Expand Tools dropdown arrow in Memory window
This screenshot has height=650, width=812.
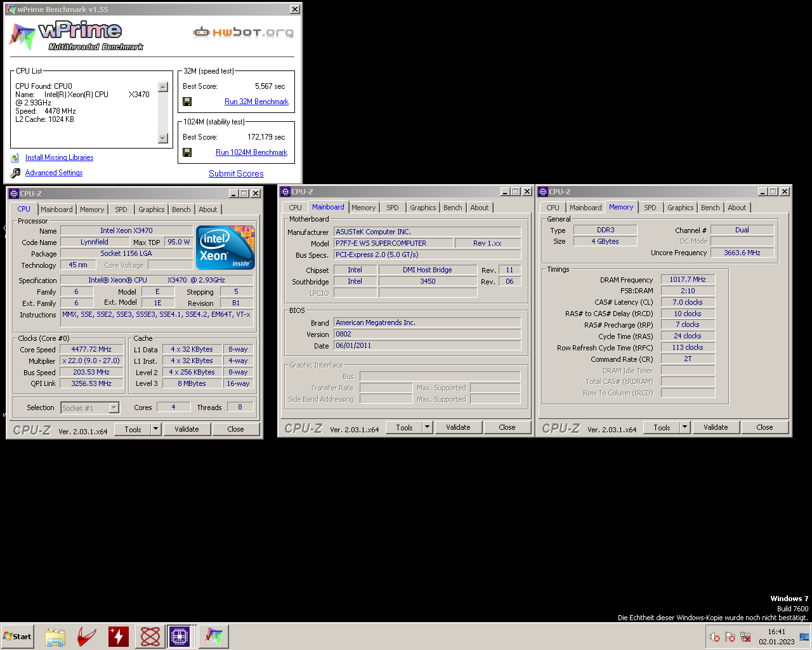(685, 427)
